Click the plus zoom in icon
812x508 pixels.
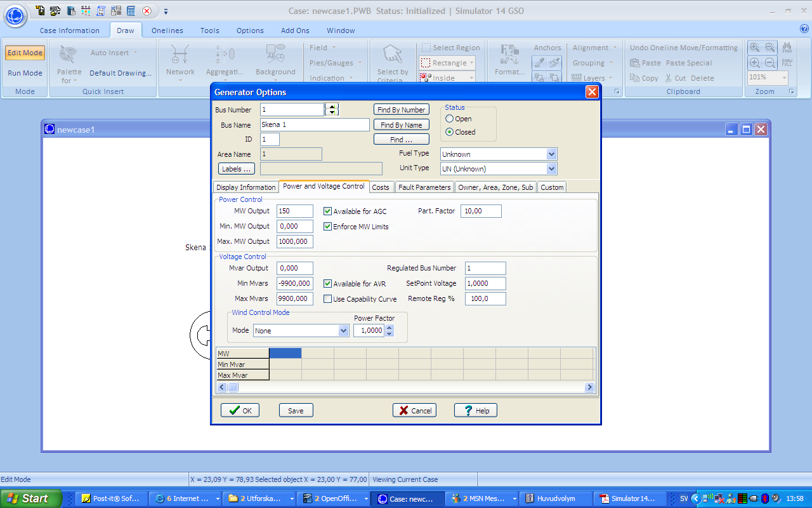coord(755,63)
